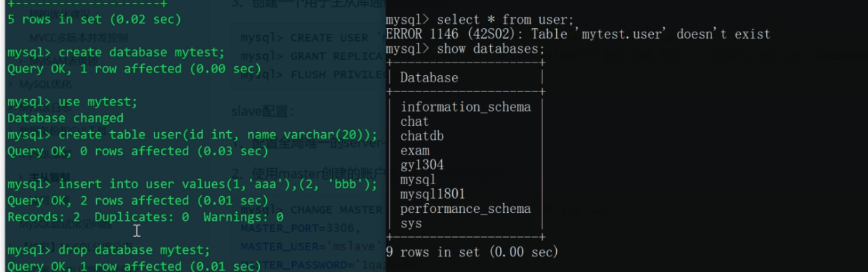Click the 'chatdb' database row

pyautogui.click(x=422, y=136)
